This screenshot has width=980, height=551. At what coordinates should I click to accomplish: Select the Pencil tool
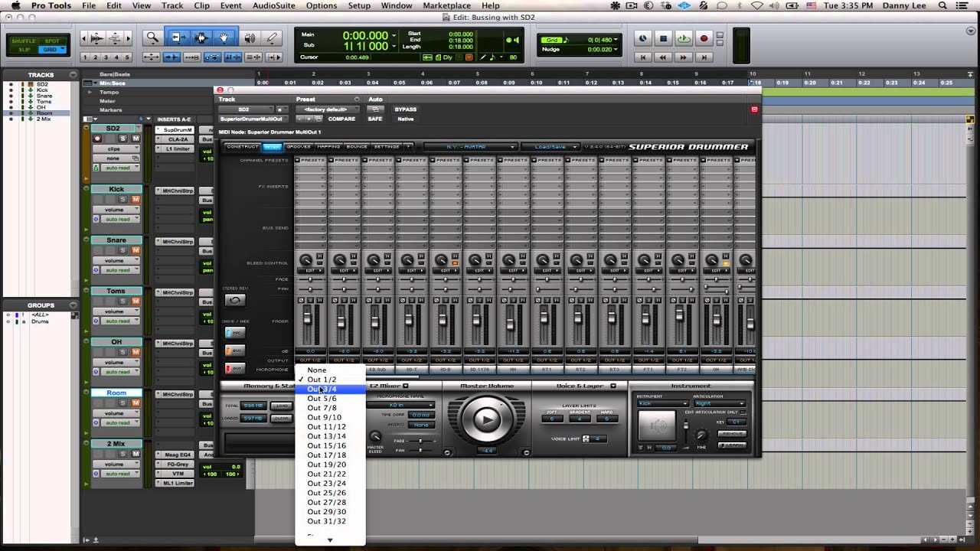(x=272, y=37)
